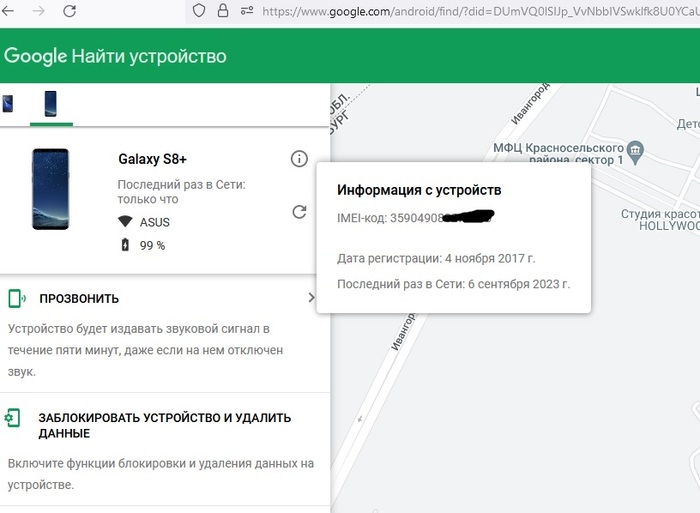
Task: Click the battery icon beside 99 %
Action: [125, 245]
